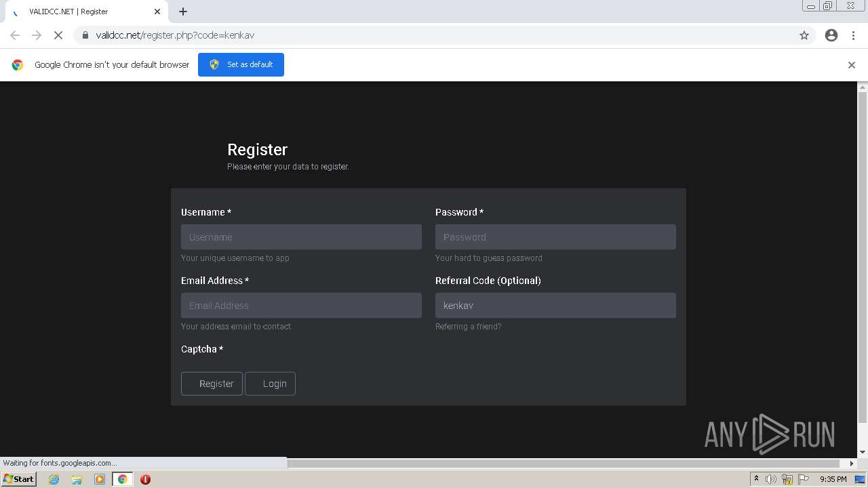Click 'Please enter your data to register.' text
Image resolution: width=868 pixels, height=488 pixels.
(288, 167)
